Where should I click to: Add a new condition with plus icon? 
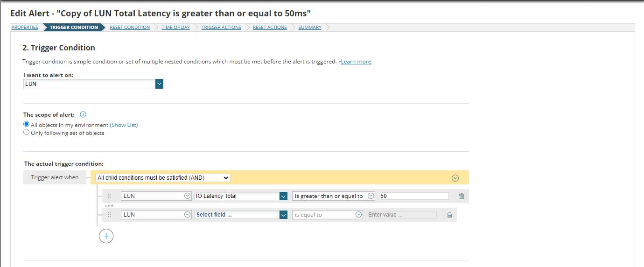click(x=106, y=236)
